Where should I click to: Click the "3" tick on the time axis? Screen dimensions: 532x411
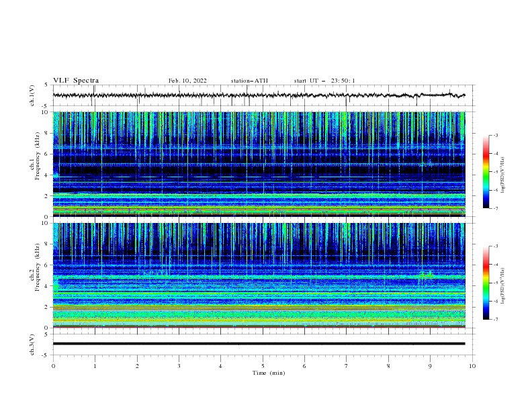click(179, 366)
